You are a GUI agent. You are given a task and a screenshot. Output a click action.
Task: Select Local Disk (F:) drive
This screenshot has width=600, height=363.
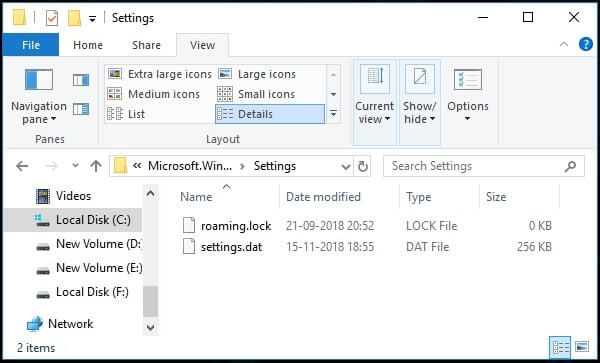pyautogui.click(x=82, y=292)
